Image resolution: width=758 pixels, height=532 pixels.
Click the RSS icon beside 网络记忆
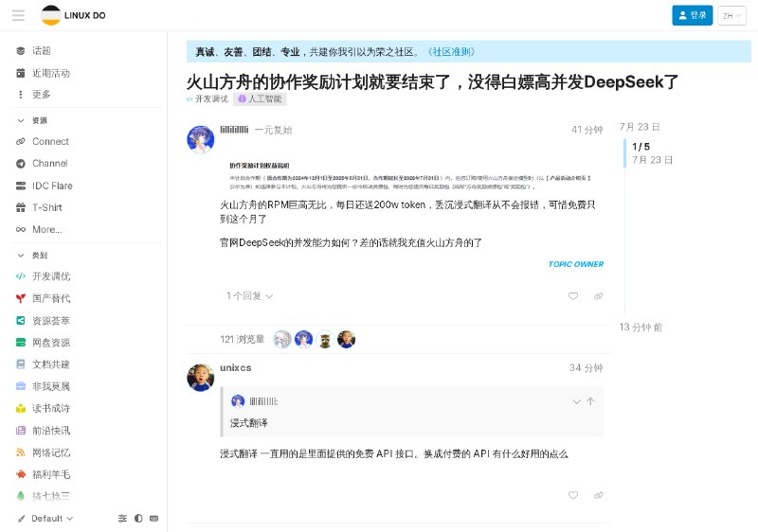21,452
